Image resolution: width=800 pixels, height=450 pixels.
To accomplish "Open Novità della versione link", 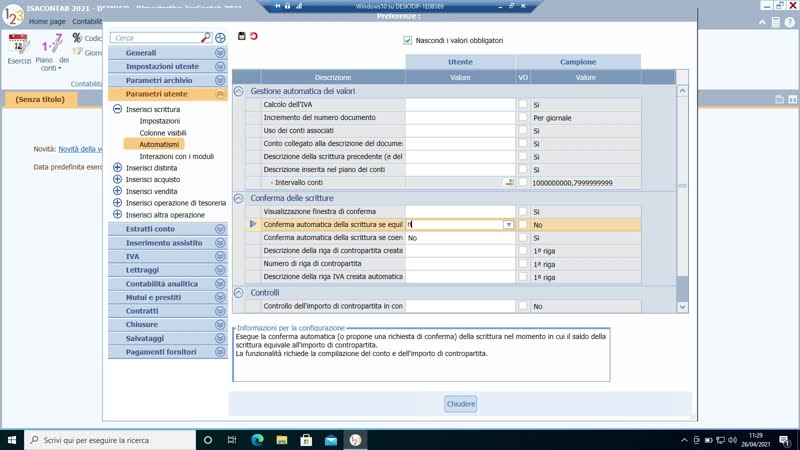I will pos(80,149).
